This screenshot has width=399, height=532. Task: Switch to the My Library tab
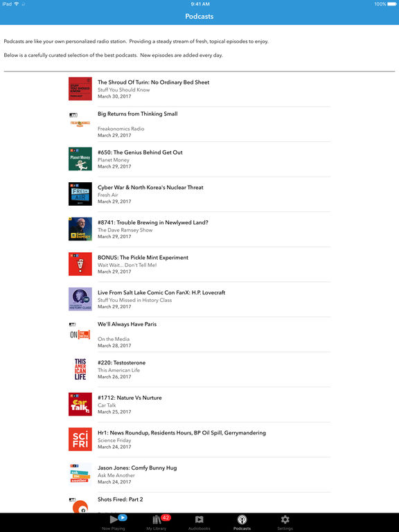pos(157,522)
